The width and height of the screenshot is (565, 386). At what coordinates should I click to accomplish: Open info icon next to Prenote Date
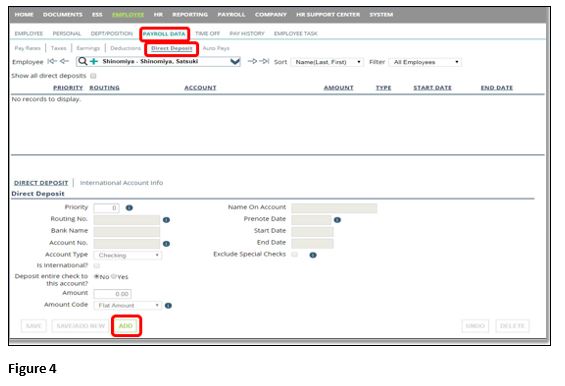pos(337,220)
